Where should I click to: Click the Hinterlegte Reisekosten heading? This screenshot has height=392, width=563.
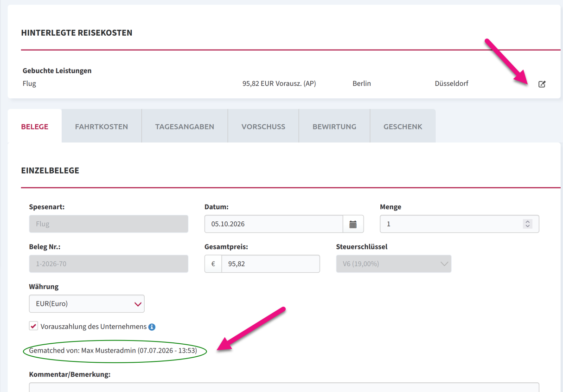point(77,33)
